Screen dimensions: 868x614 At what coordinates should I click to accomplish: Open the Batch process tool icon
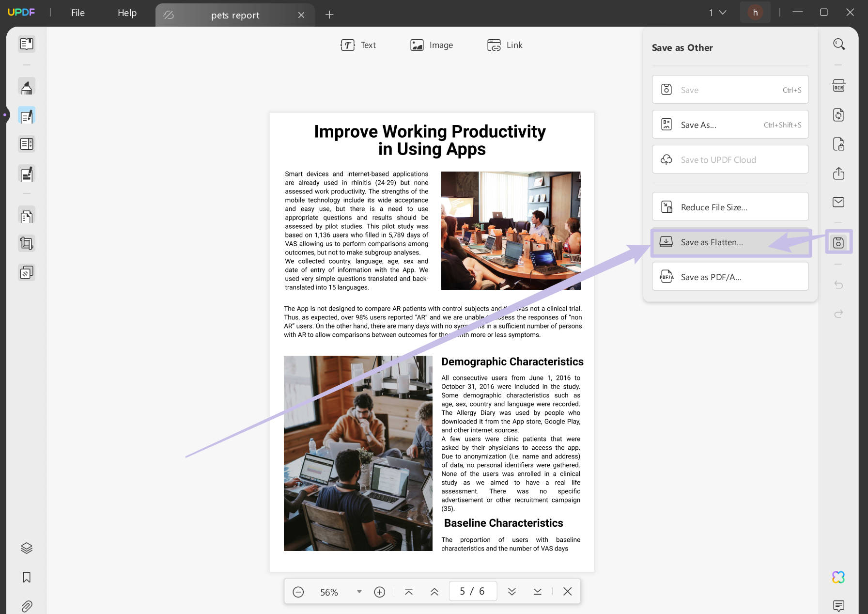pyautogui.click(x=27, y=272)
